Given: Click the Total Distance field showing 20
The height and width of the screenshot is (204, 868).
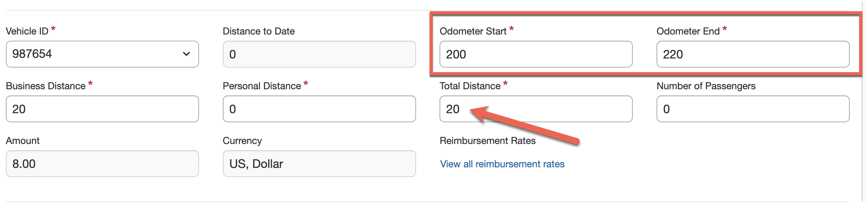Looking at the screenshot, I should [x=536, y=109].
